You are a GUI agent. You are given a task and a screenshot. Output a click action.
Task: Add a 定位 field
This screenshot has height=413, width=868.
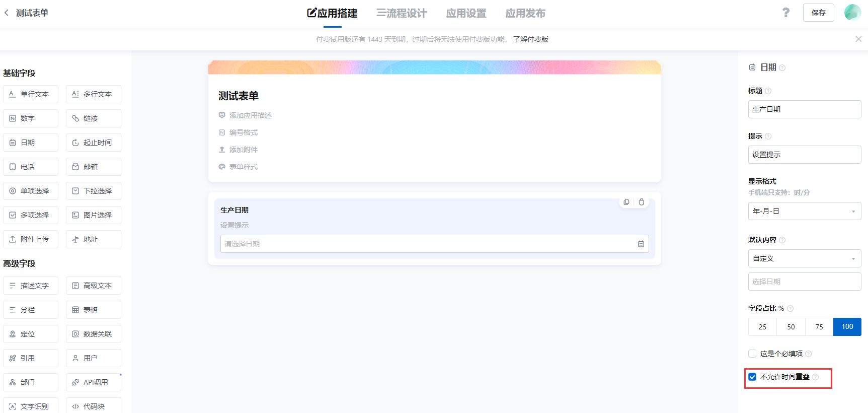pos(31,334)
